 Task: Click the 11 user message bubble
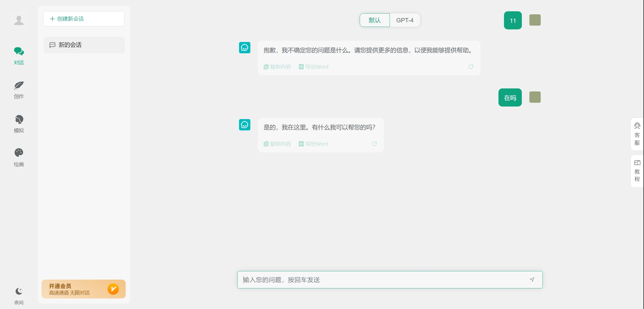click(513, 20)
